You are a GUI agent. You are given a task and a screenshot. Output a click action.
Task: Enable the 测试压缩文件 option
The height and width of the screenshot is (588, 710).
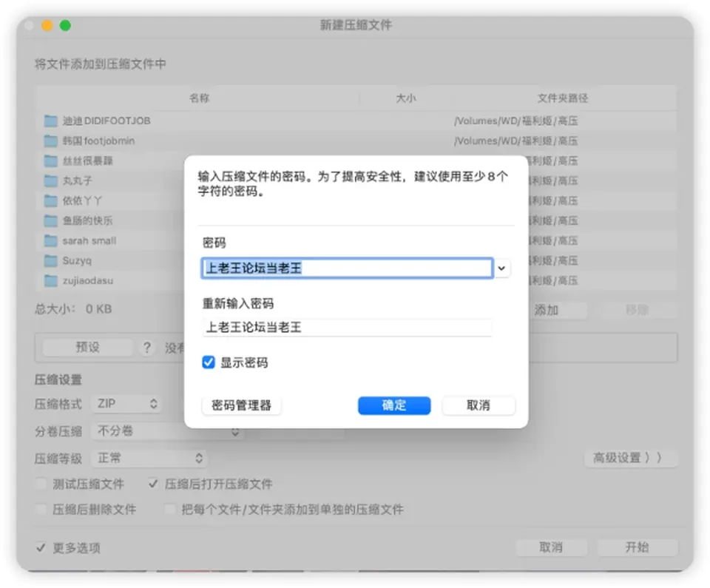pyautogui.click(x=41, y=484)
